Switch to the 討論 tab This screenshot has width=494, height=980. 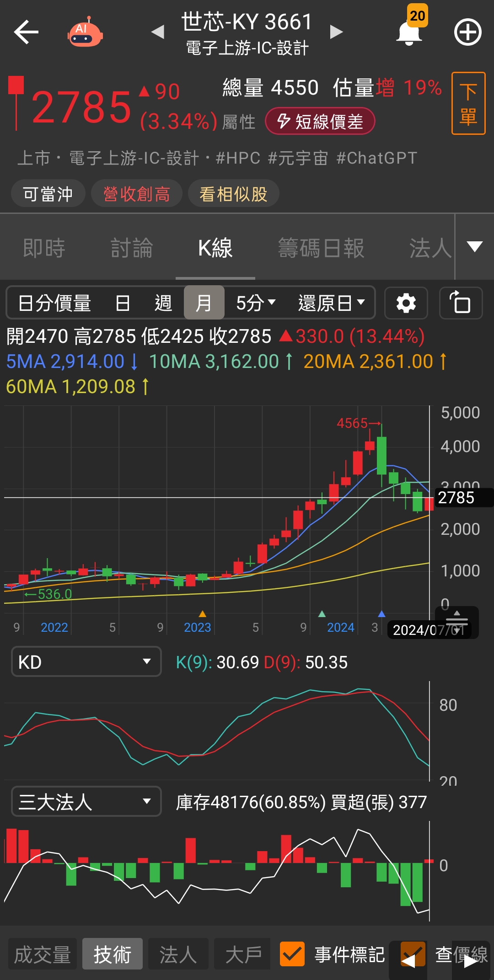[x=132, y=248]
